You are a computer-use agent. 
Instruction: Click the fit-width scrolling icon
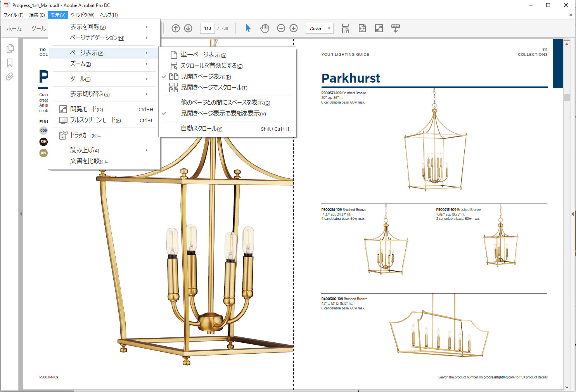(345, 28)
